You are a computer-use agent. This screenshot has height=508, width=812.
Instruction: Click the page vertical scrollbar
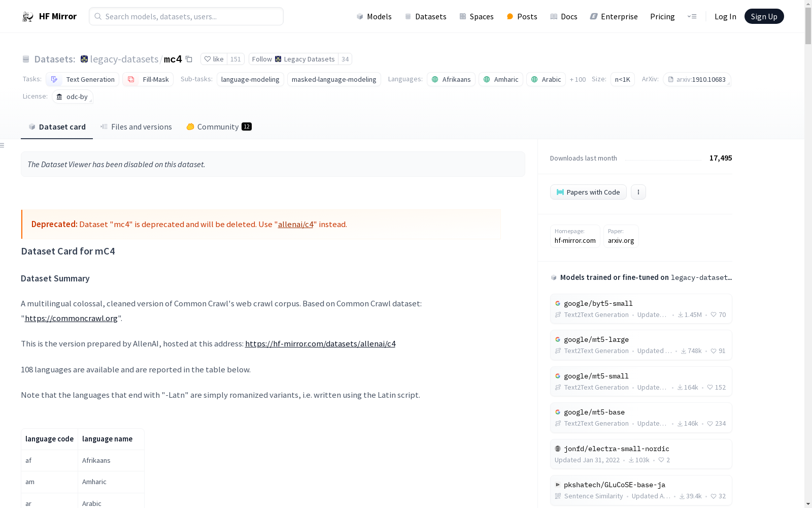pos(808,25)
